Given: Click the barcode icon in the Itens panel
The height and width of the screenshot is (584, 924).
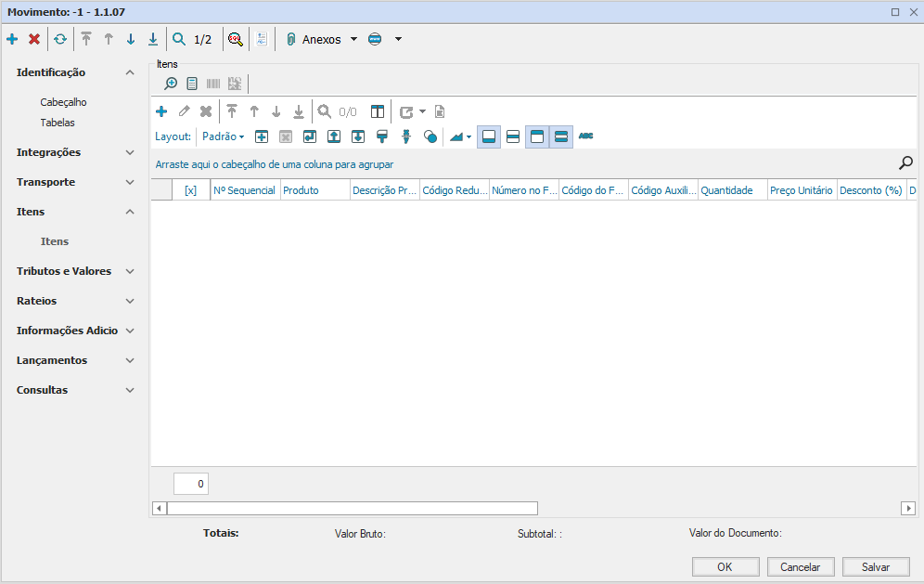Looking at the screenshot, I should click(213, 84).
